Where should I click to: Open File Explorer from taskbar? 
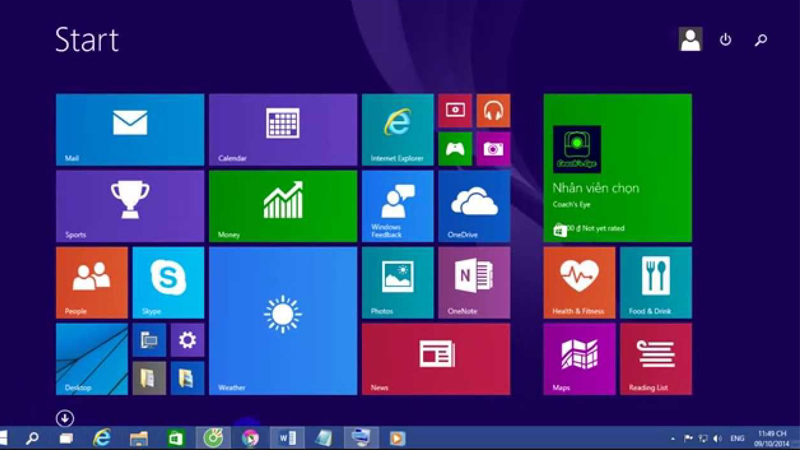click(x=138, y=438)
